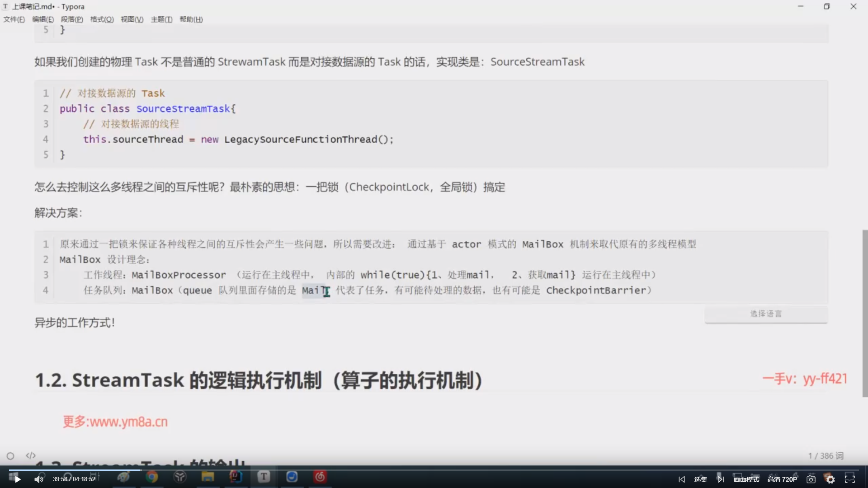This screenshot has height=488, width=868.
Task: Open the 文件(F) menu
Action: pos(14,19)
